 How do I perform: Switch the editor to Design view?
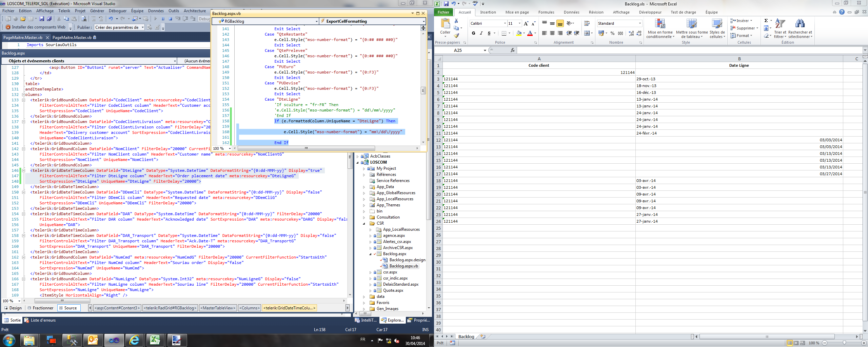point(13,308)
